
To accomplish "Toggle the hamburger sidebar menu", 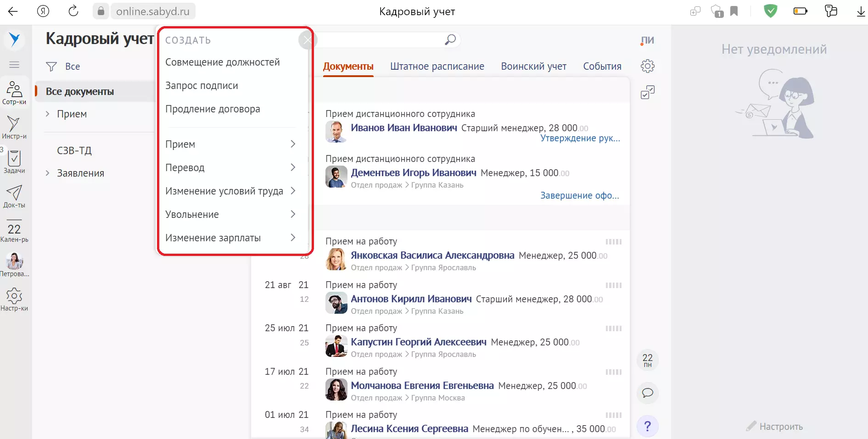I will click(x=14, y=65).
